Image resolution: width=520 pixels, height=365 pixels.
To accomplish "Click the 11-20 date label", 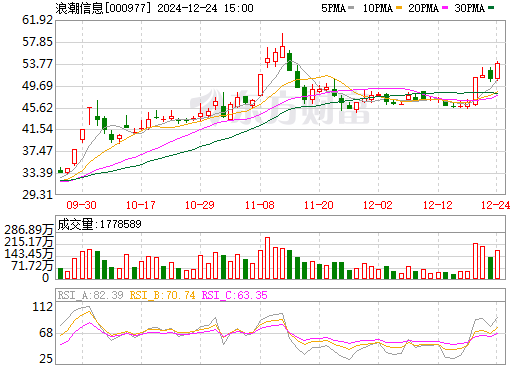I will pyautogui.click(x=319, y=205).
